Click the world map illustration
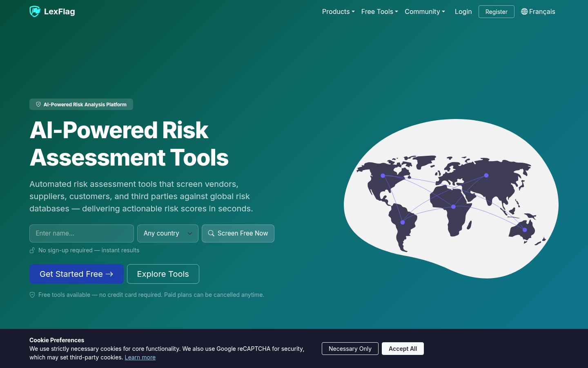Viewport: 588px width, 368px height. click(x=451, y=199)
